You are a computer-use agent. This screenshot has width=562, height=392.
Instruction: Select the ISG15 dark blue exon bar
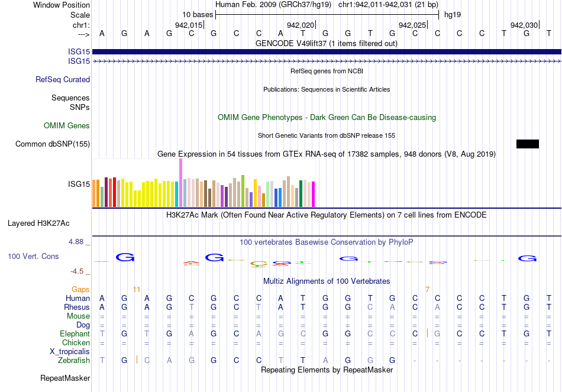point(327,52)
